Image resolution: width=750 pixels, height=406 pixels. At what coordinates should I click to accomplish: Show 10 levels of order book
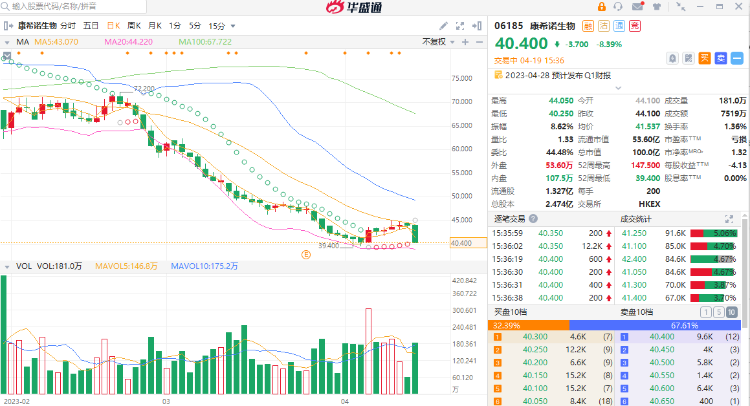click(x=732, y=312)
